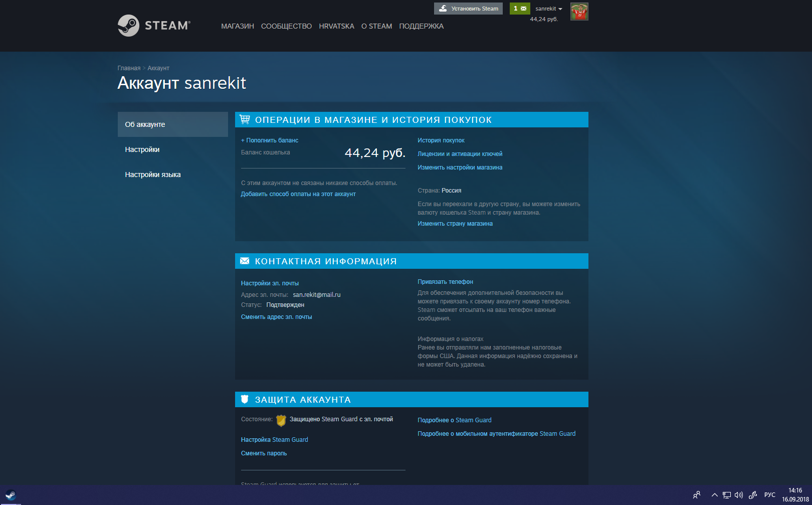Click the large 44,24 руб. wallet amount
Screen dimensions: 812x505
(x=375, y=153)
